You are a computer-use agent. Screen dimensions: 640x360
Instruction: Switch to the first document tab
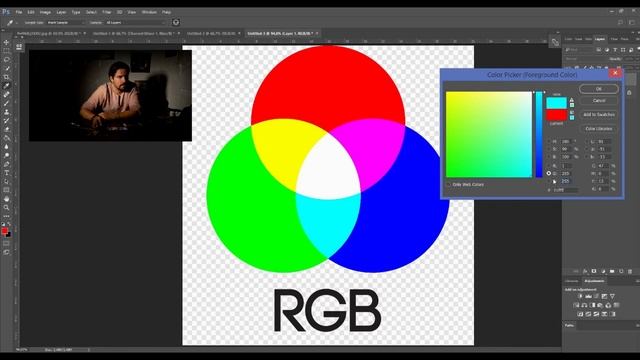click(50, 33)
